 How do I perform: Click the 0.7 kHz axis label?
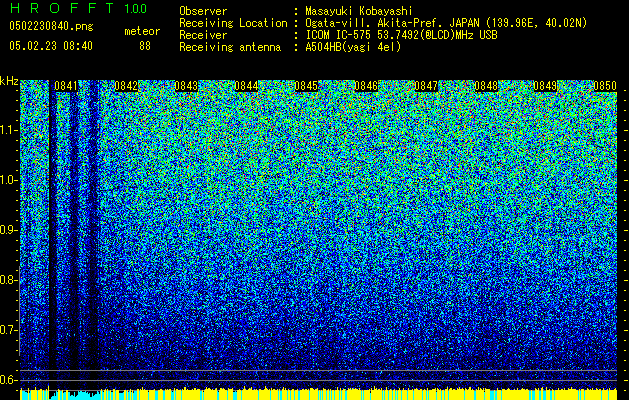9,330
